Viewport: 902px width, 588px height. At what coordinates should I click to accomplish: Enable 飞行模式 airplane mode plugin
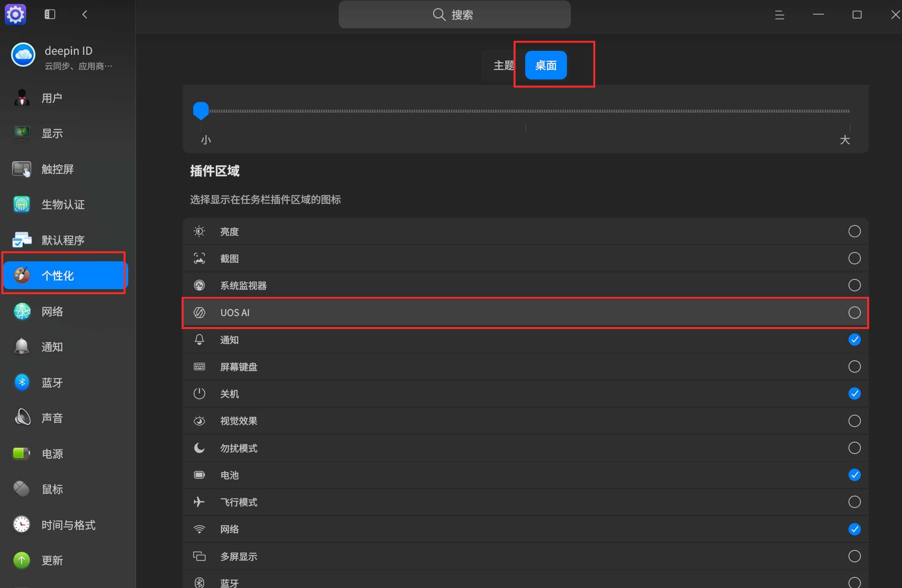pyautogui.click(x=854, y=502)
